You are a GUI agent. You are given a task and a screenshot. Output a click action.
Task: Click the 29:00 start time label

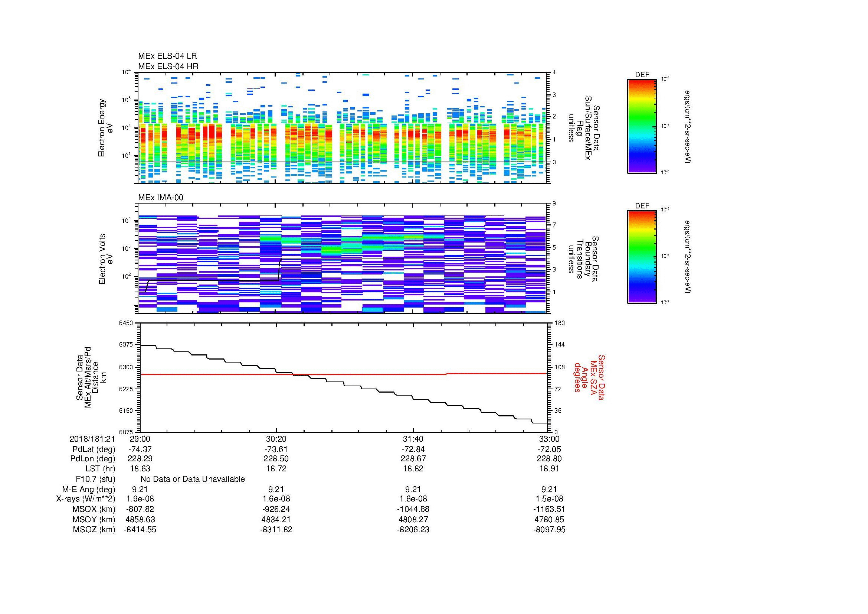pos(140,439)
